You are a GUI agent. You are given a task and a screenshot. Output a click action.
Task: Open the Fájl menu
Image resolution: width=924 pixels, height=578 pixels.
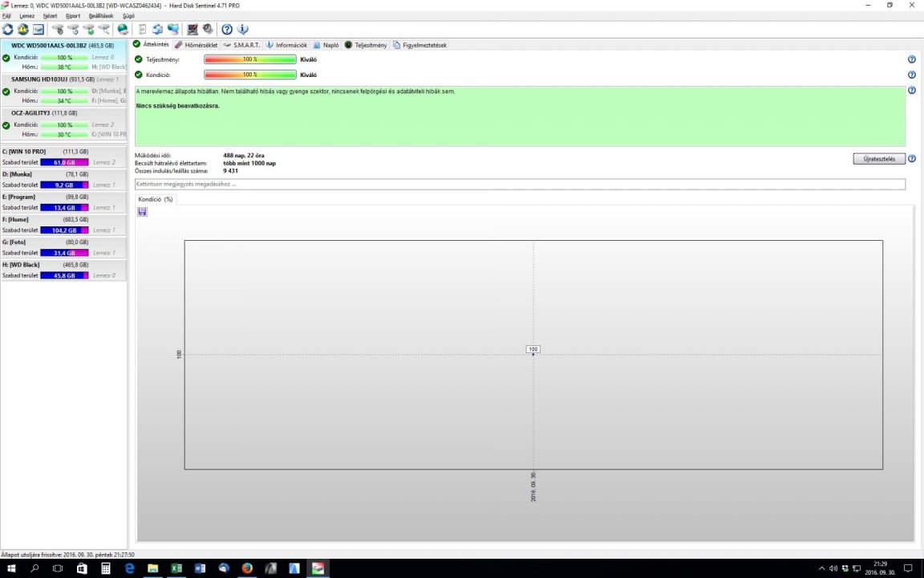(6, 16)
